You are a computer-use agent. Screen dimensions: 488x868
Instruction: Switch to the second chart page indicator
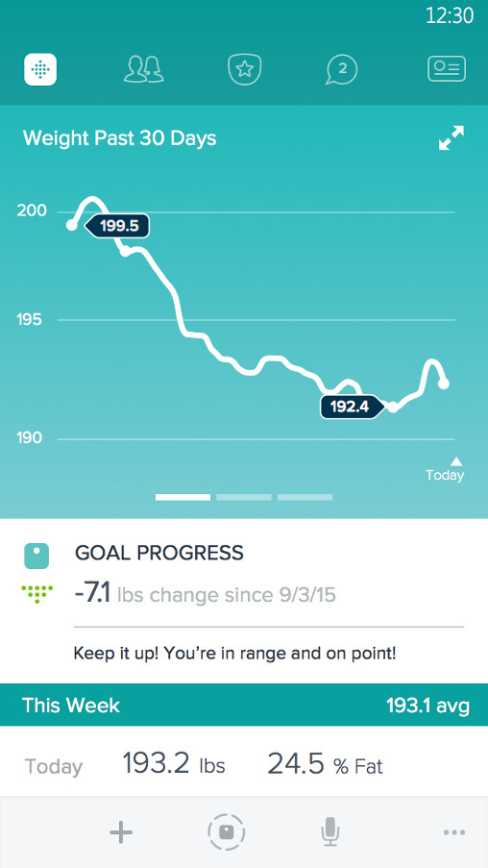coord(244,497)
